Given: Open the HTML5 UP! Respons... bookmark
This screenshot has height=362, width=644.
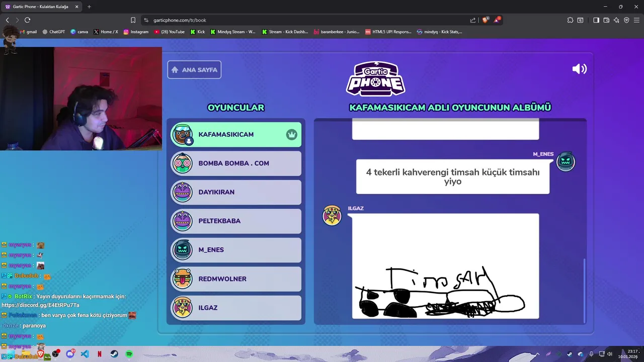Looking at the screenshot, I should pyautogui.click(x=388, y=32).
